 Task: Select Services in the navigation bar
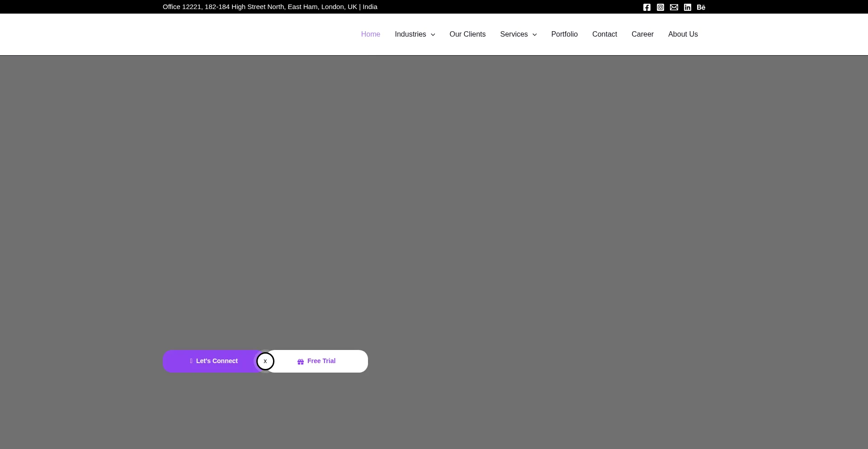pyautogui.click(x=514, y=34)
